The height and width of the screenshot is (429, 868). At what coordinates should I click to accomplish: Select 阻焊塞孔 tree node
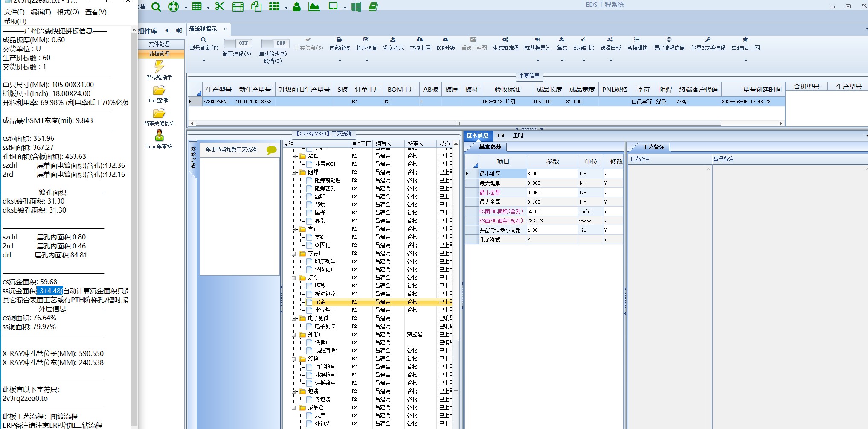pos(325,188)
